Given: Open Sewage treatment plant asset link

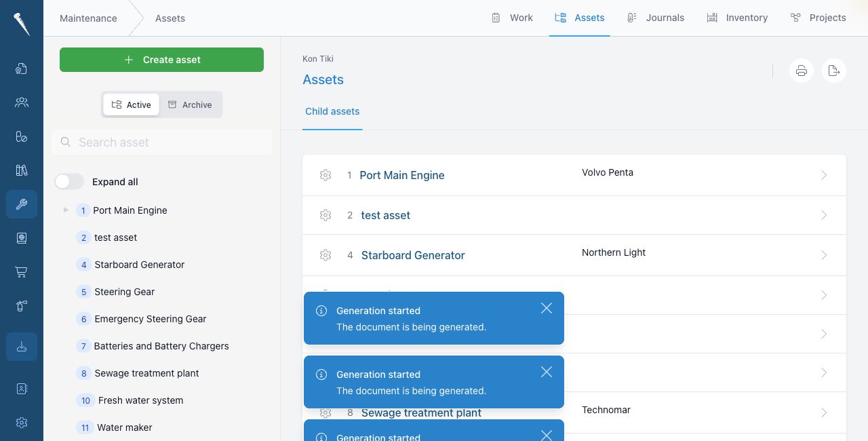Looking at the screenshot, I should coord(421,413).
